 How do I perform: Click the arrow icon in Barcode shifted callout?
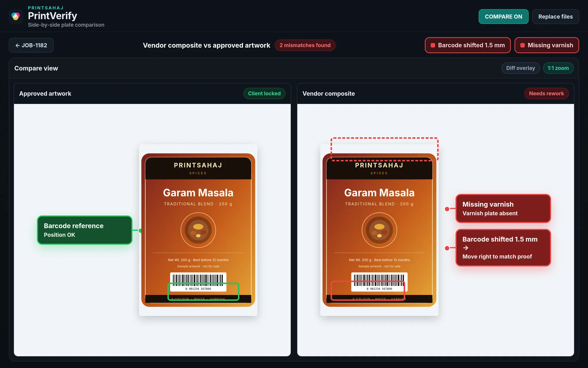465,248
